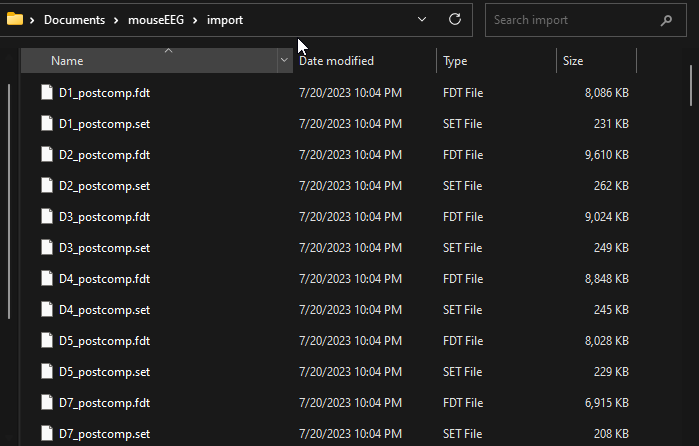Click the Search import input field
The width and height of the screenshot is (699, 446).
click(x=570, y=20)
